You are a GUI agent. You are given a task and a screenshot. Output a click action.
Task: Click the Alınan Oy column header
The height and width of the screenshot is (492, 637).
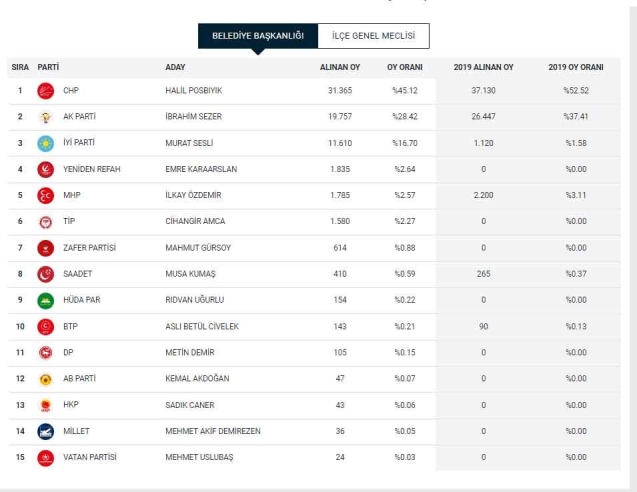[x=339, y=67]
